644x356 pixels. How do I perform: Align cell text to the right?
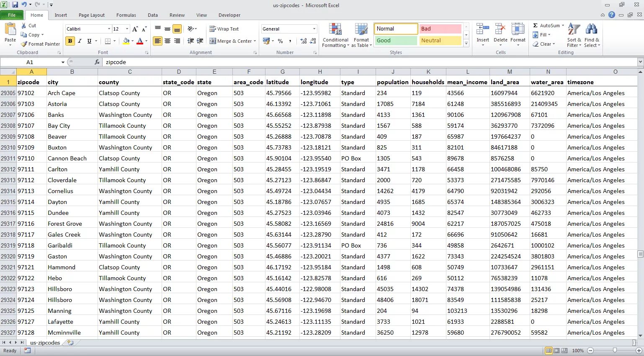coord(177,41)
